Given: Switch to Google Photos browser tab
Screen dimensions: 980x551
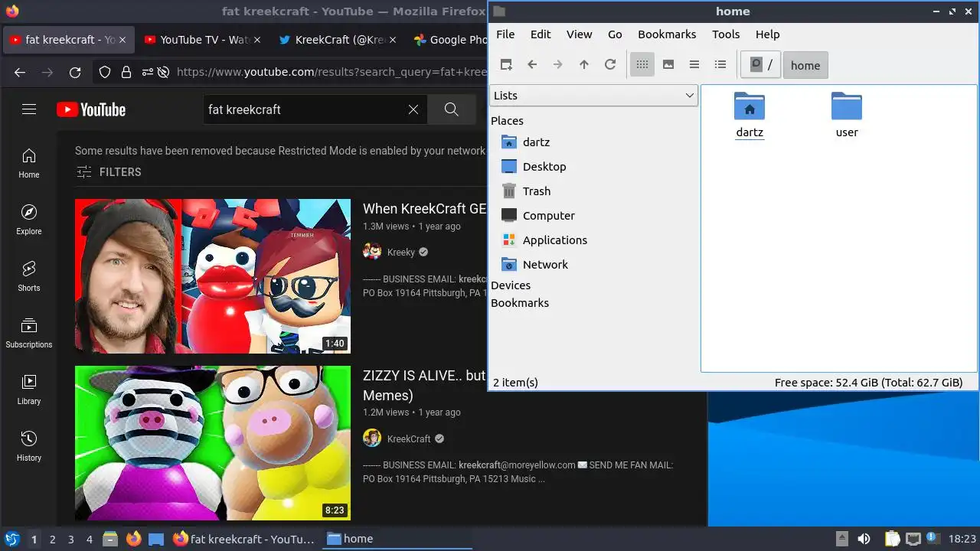Looking at the screenshot, I should click(x=448, y=40).
